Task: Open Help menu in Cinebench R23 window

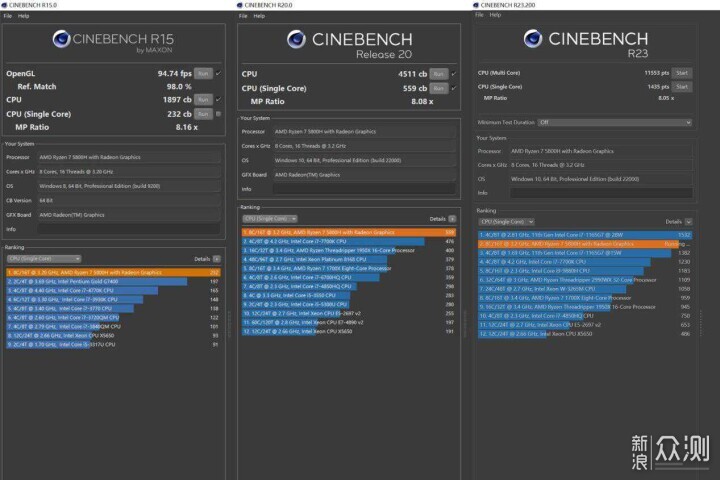Action: tap(495, 15)
